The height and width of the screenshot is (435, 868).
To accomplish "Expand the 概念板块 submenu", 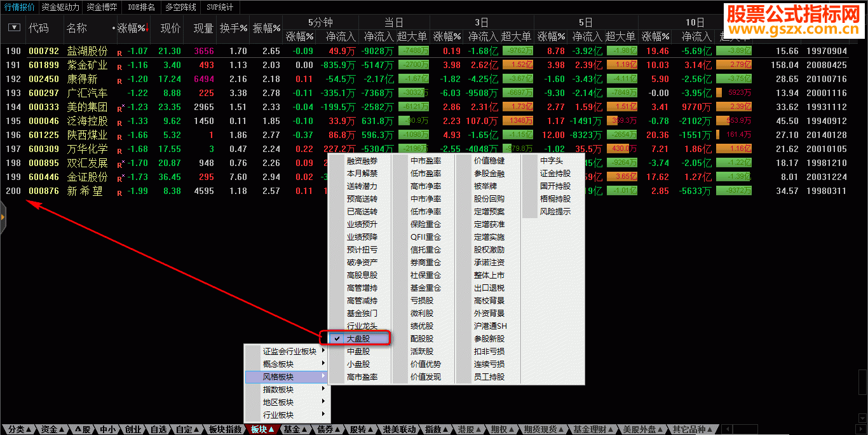I will [x=287, y=364].
